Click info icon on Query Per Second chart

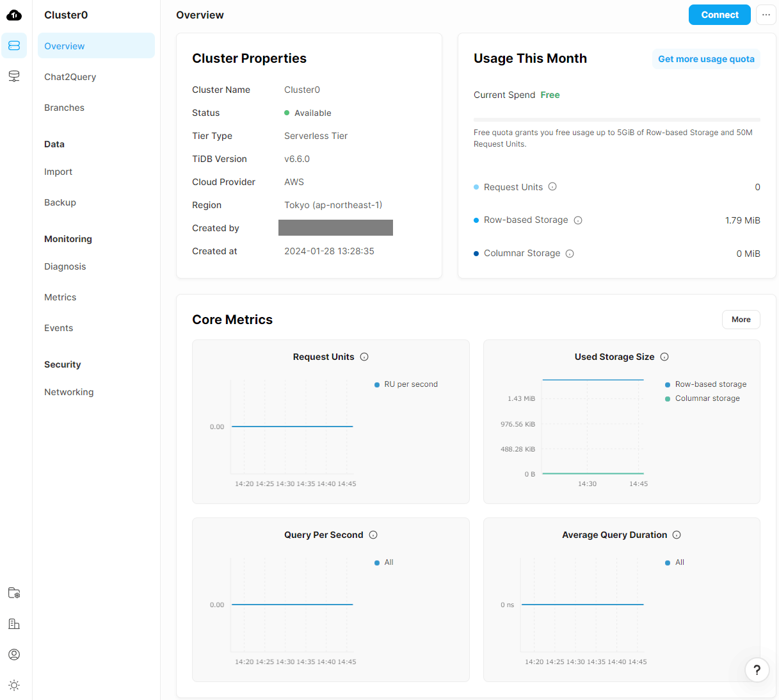373,535
